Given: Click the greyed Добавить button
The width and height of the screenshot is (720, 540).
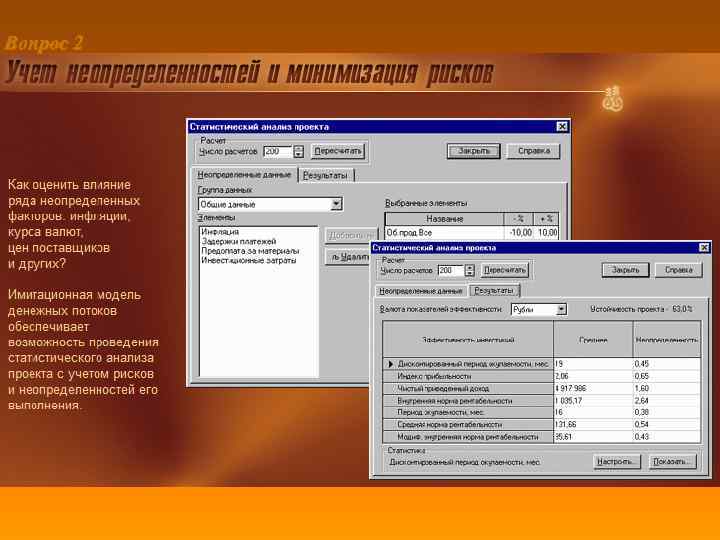Looking at the screenshot, I should [x=350, y=235].
